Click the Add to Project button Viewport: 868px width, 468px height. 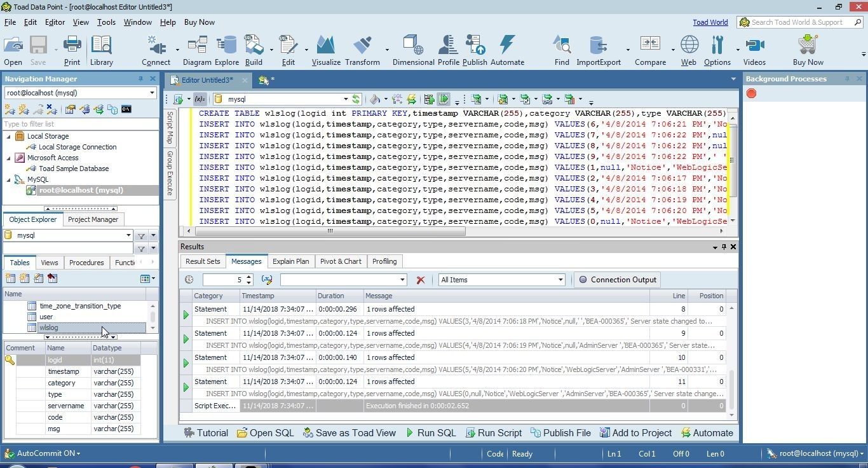[635, 433]
